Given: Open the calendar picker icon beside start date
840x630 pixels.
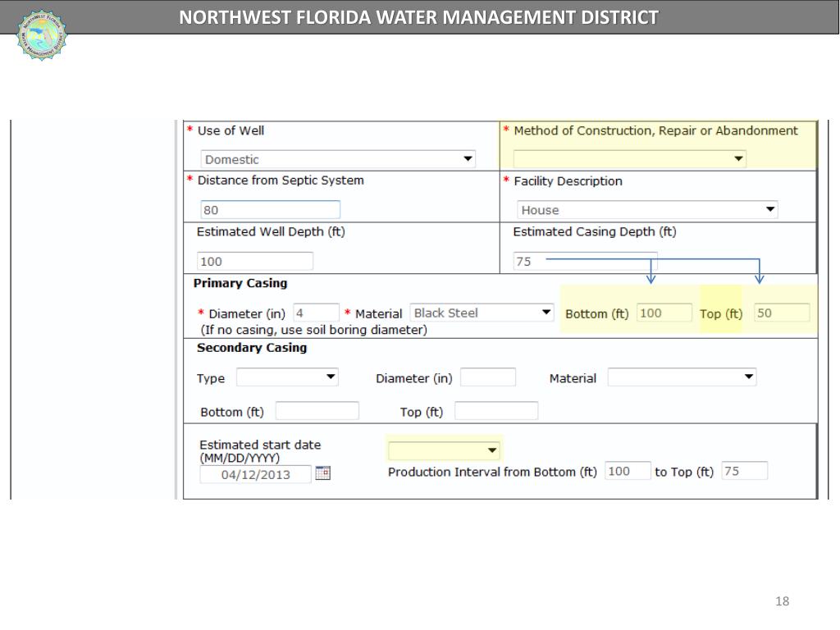Looking at the screenshot, I should click(322, 473).
